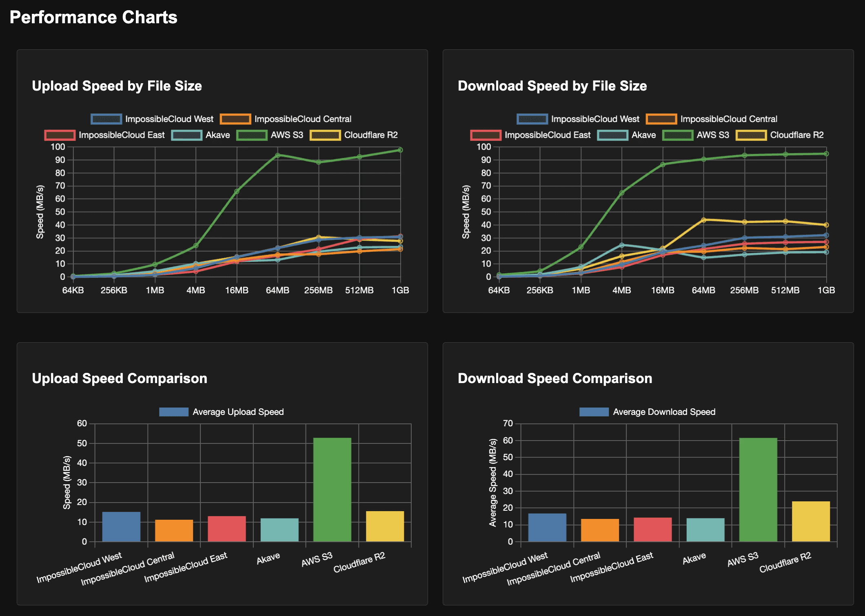
Task: Click Cloudflare R2 download data point at 64MB
Action: 703,220
